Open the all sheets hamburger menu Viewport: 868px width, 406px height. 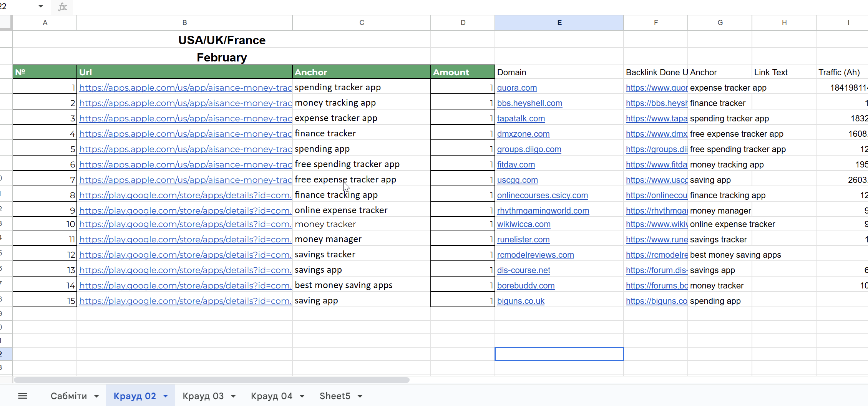click(x=23, y=396)
